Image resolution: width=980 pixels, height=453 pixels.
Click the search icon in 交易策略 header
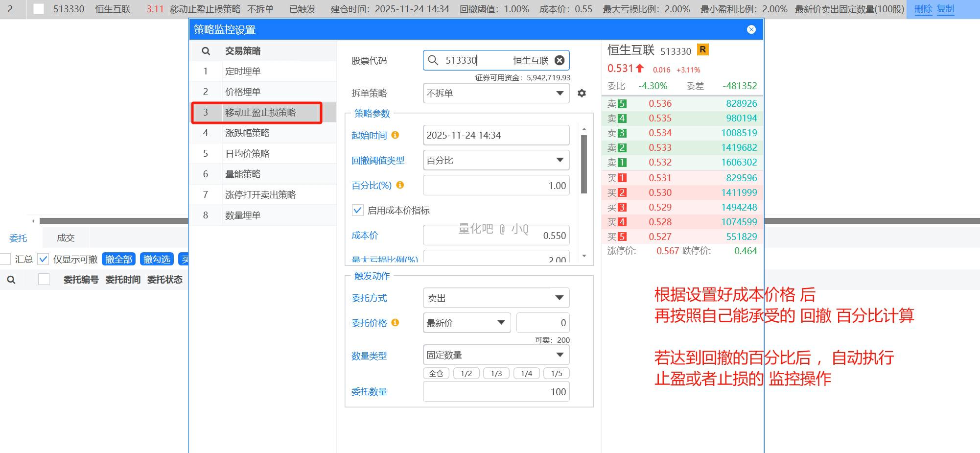click(x=206, y=51)
